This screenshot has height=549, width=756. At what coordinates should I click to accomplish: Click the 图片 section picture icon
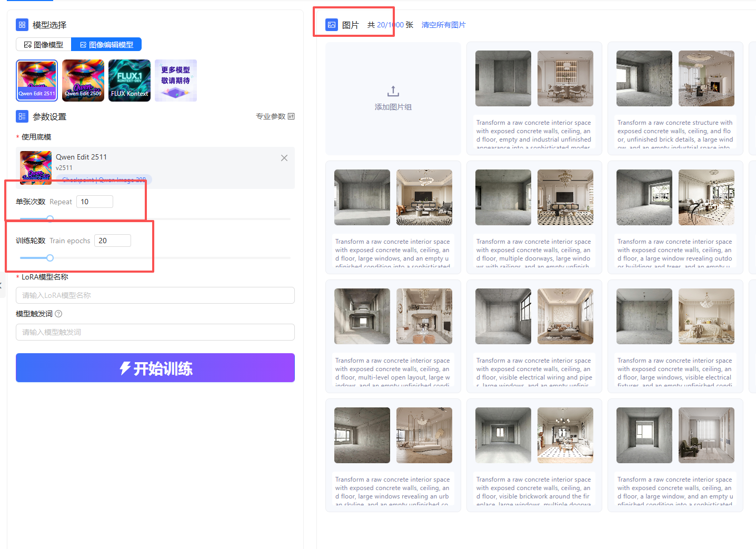(332, 25)
